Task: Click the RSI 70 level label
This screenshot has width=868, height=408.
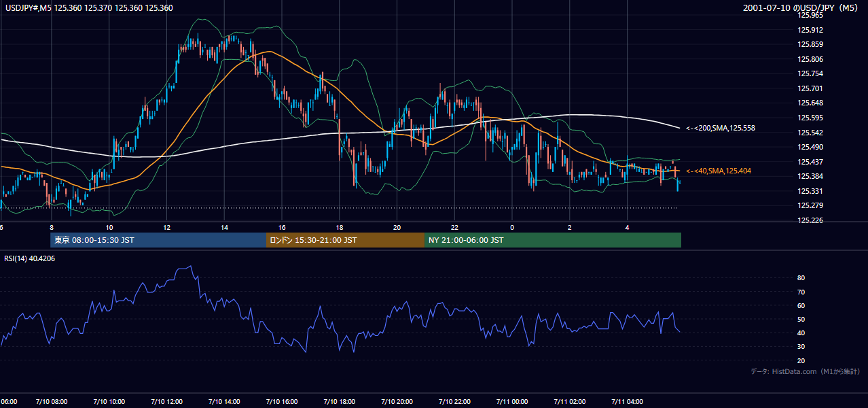Action: tap(801, 292)
